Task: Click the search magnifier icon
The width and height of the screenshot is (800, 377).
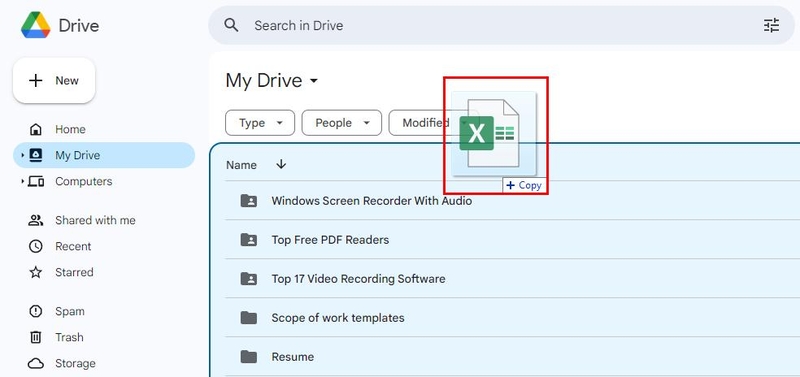Action: [x=231, y=25]
